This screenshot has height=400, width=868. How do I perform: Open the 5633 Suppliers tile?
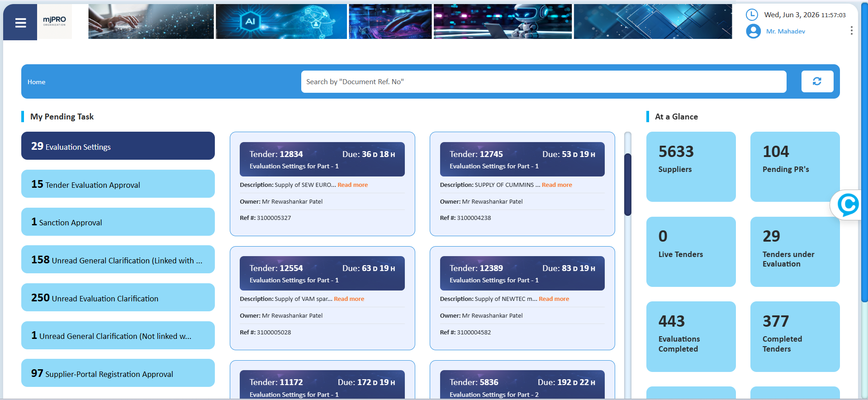click(x=691, y=167)
